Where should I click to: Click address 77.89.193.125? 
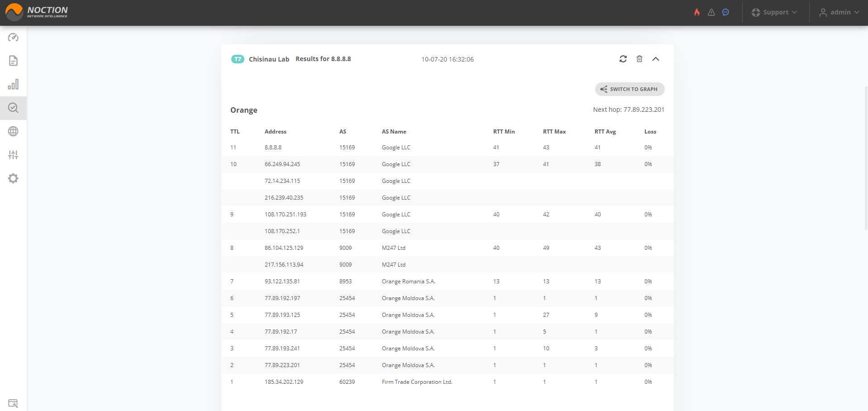[282, 315]
